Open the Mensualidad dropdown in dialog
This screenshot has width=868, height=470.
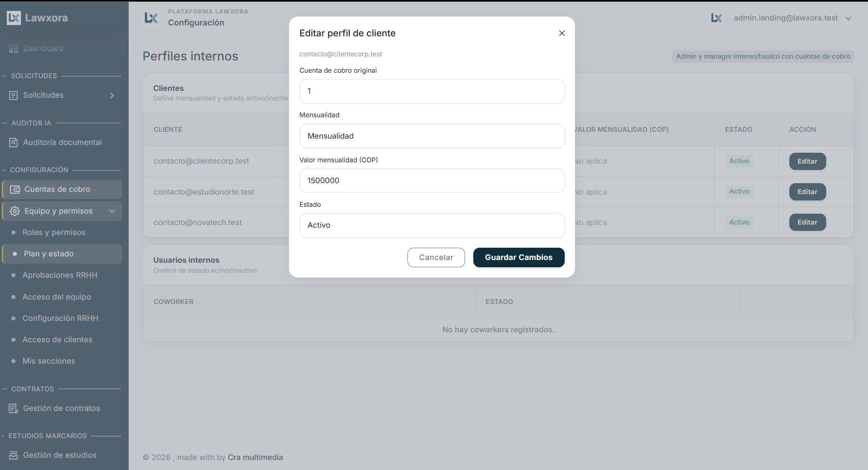432,136
